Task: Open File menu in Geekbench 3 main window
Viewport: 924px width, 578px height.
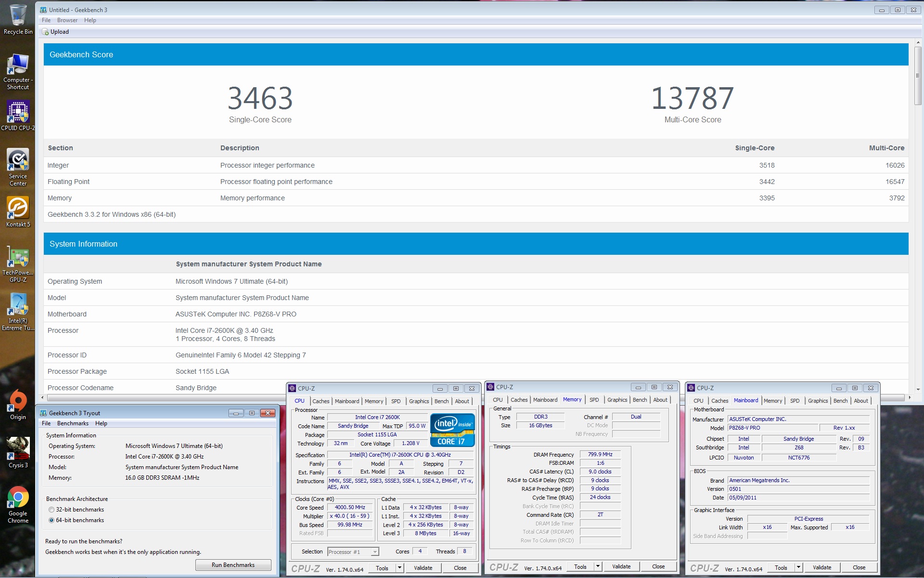Action: 46,20
